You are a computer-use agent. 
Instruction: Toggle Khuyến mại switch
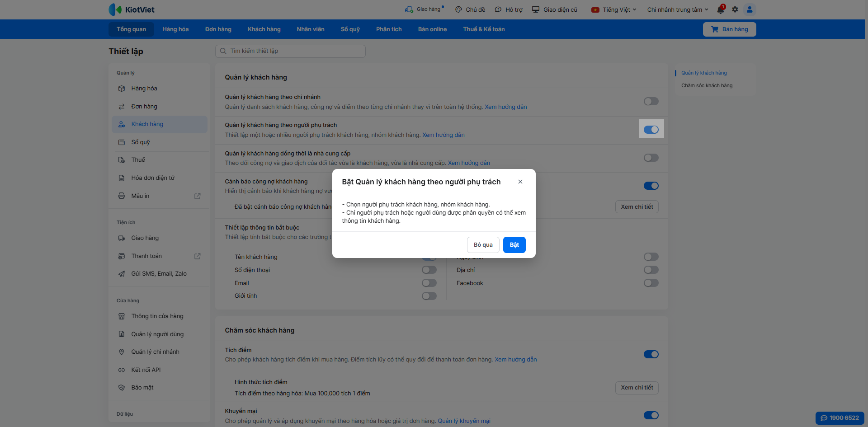point(651,415)
